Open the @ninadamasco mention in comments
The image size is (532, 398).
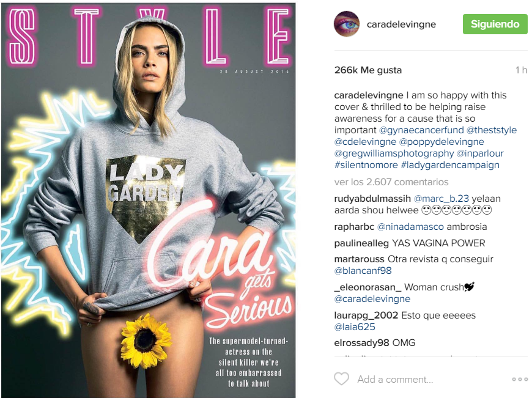(x=410, y=227)
